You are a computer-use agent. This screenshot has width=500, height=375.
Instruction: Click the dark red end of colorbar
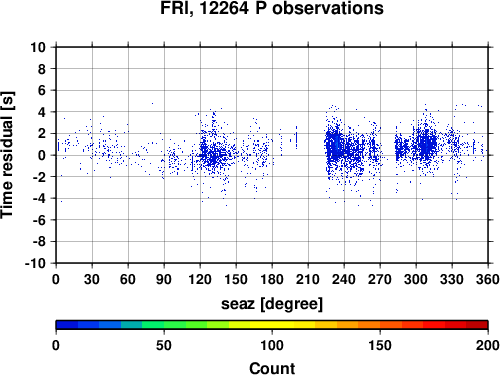click(477, 325)
